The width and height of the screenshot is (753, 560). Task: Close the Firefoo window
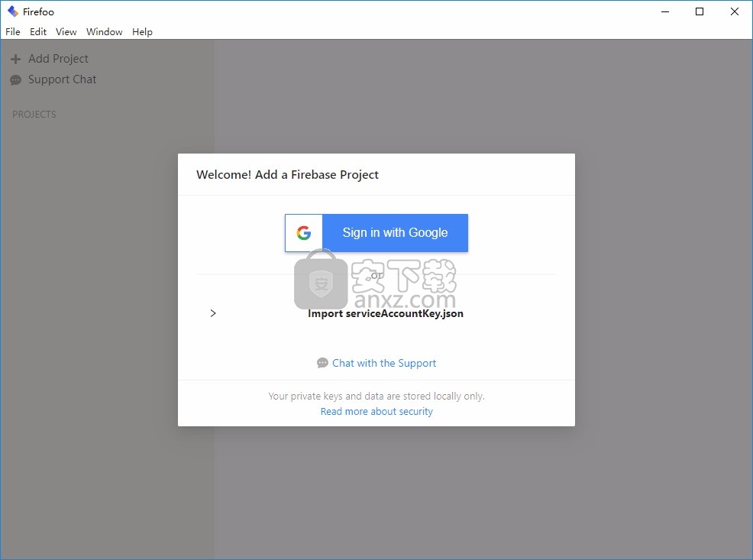click(734, 11)
